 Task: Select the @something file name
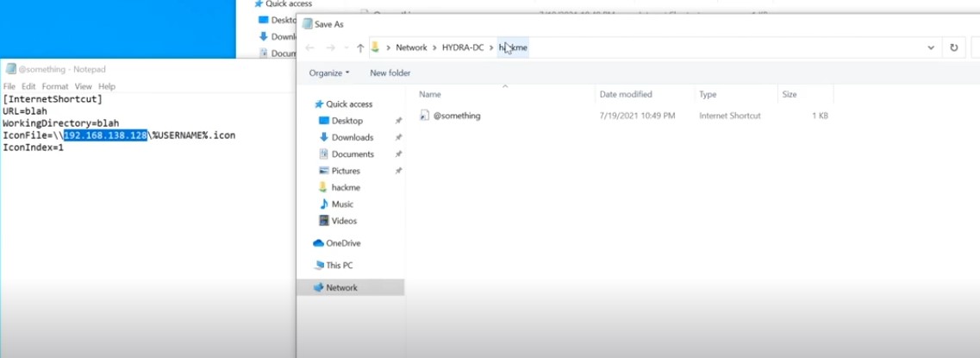[457, 116]
